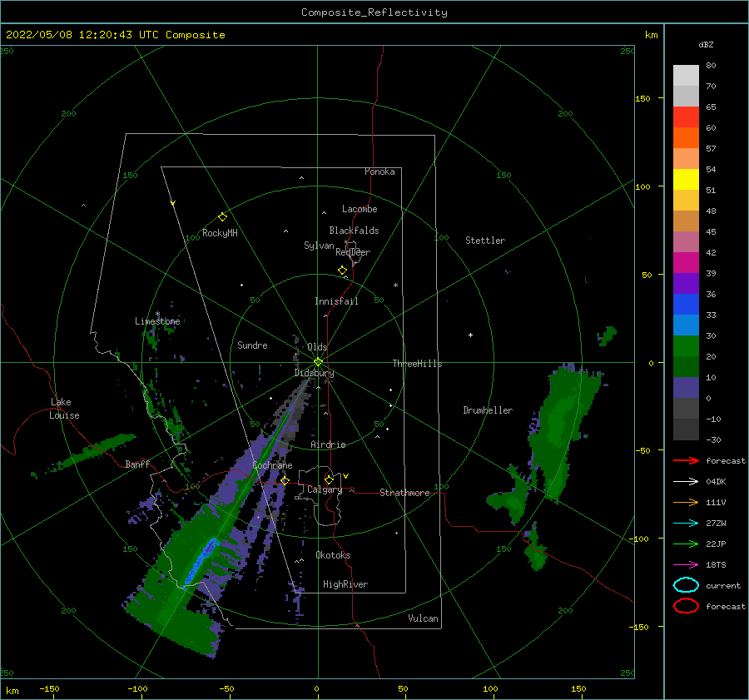
Task: Click the Drumheller label
Action: pos(488,410)
